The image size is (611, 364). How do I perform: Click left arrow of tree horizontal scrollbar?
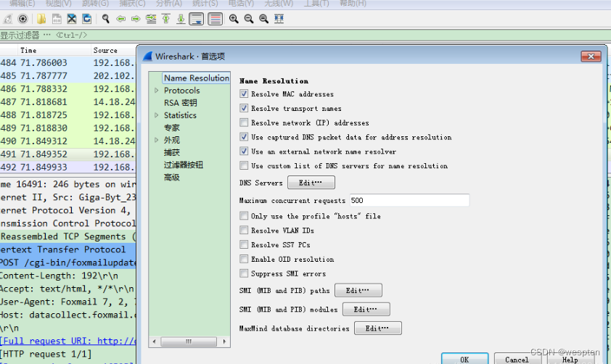tap(155, 342)
